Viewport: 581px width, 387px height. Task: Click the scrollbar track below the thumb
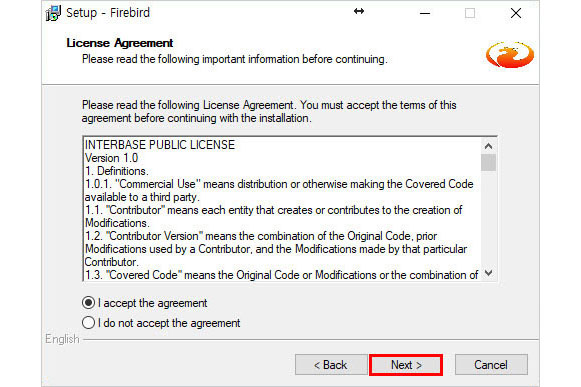488,219
